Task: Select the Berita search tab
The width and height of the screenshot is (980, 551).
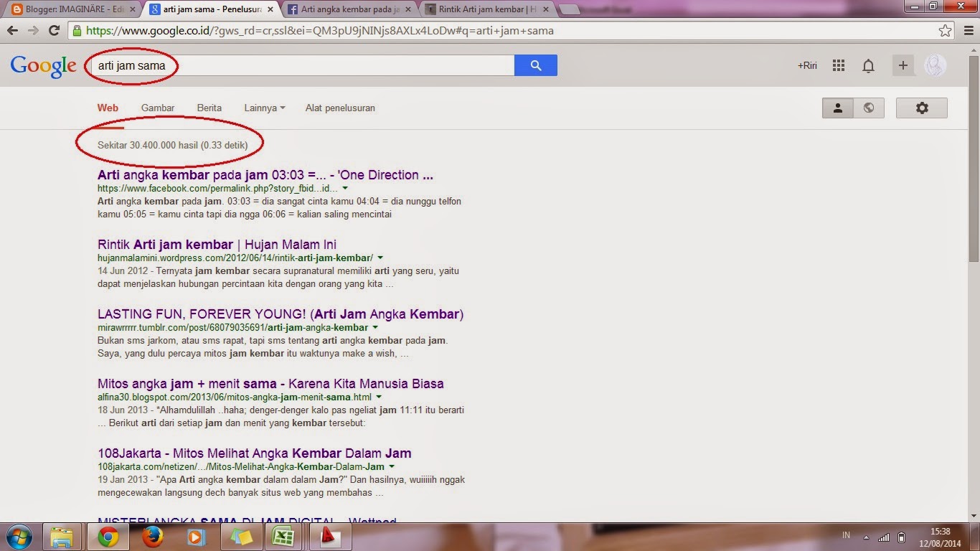Action: 209,108
